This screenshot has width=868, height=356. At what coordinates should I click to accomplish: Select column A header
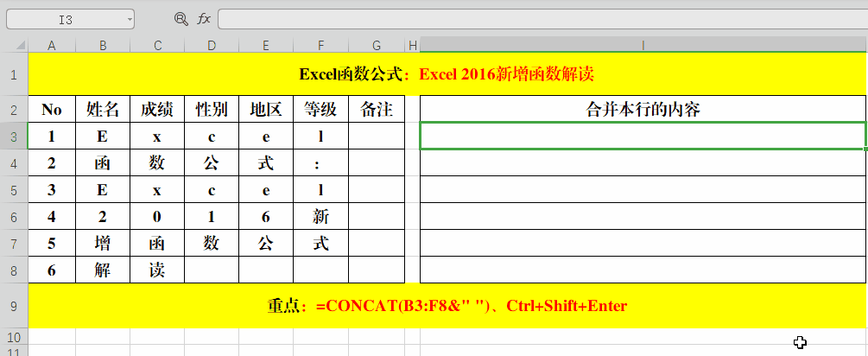tap(52, 46)
